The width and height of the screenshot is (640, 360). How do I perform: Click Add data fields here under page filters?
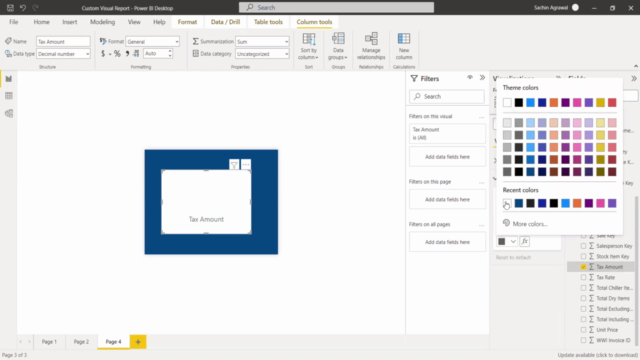[447, 200]
